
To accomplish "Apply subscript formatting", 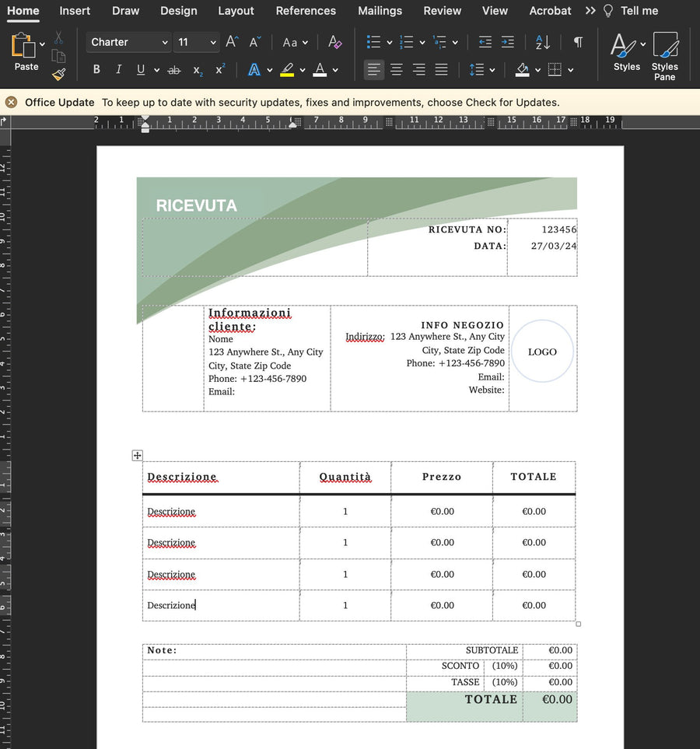I will point(198,70).
